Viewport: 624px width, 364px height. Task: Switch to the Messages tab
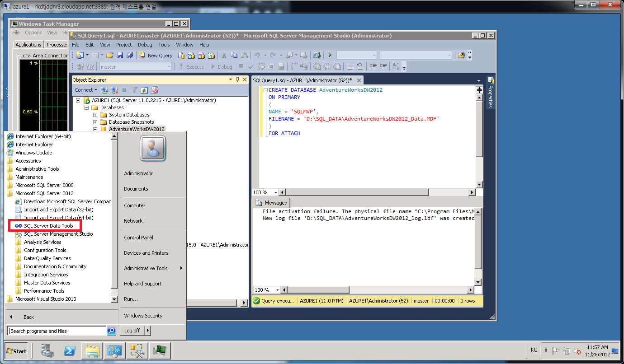pyautogui.click(x=271, y=203)
